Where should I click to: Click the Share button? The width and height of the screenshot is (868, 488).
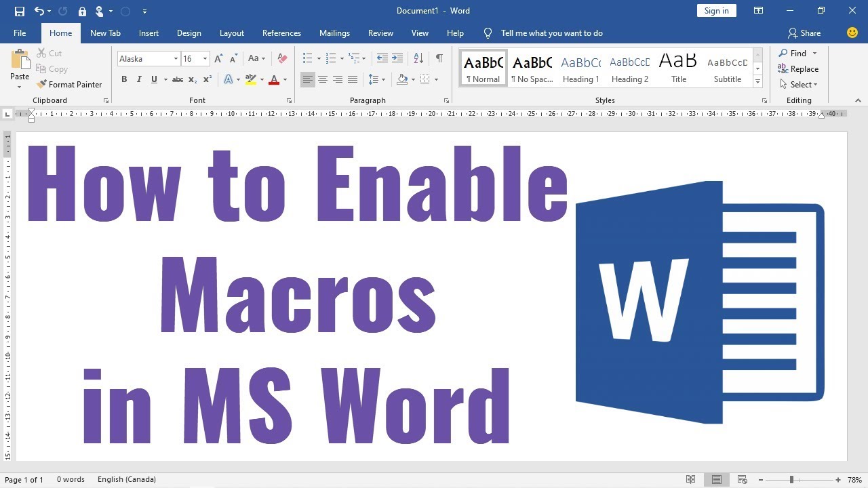[804, 33]
